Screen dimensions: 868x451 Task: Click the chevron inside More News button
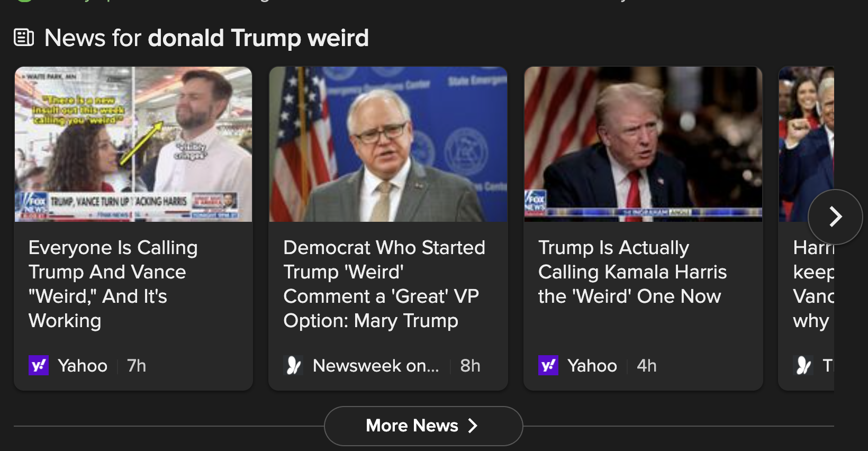pyautogui.click(x=473, y=426)
